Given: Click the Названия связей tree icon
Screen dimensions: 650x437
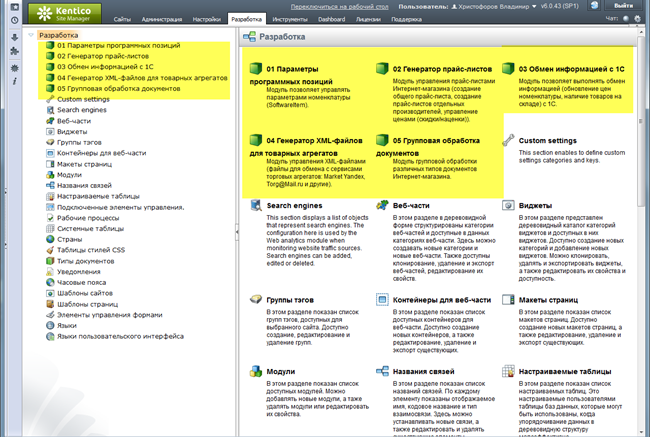Looking at the screenshot, I should 50,185.
